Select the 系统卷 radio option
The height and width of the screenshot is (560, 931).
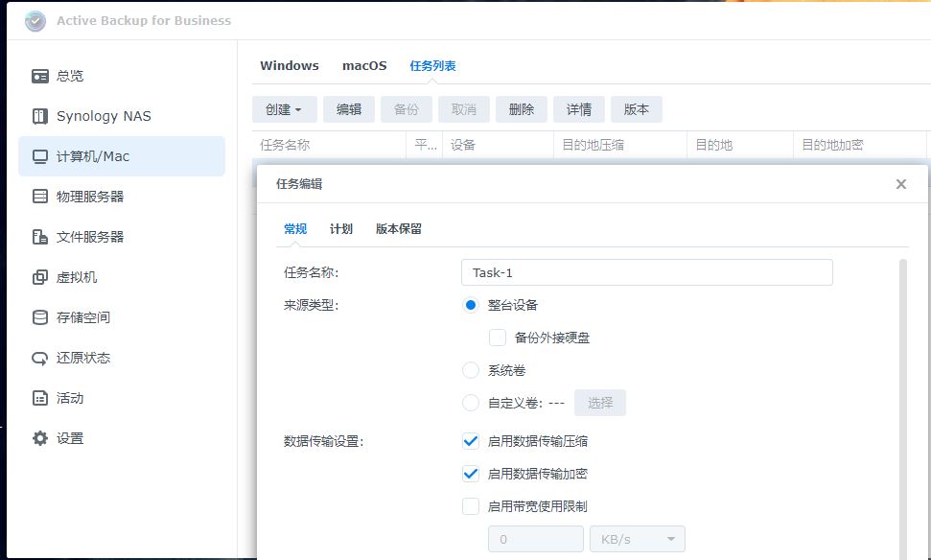[x=471, y=370]
